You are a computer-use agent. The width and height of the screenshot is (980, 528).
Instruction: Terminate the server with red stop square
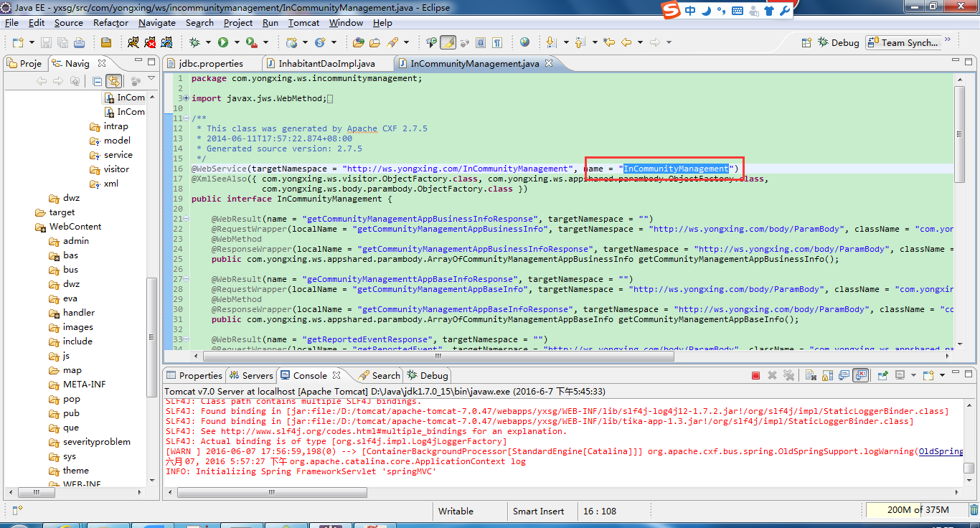point(755,375)
